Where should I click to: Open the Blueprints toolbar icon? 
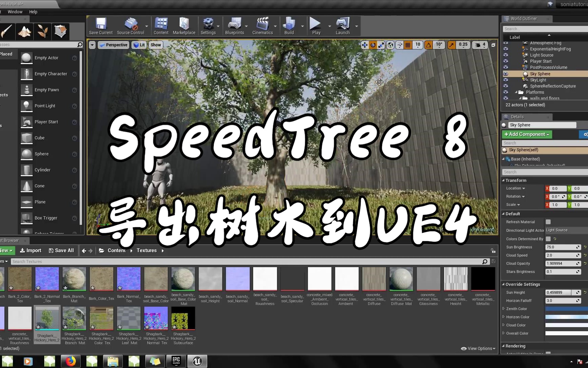(x=234, y=26)
